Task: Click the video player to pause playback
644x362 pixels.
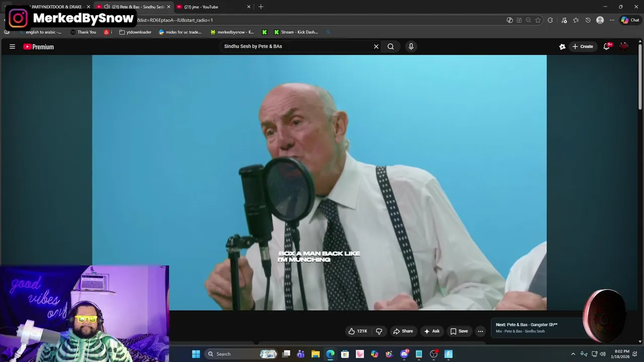Action: coord(319,182)
